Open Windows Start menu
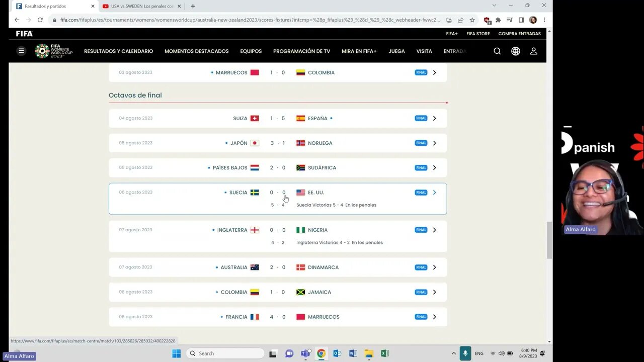This screenshot has width=644, height=362. click(x=176, y=353)
